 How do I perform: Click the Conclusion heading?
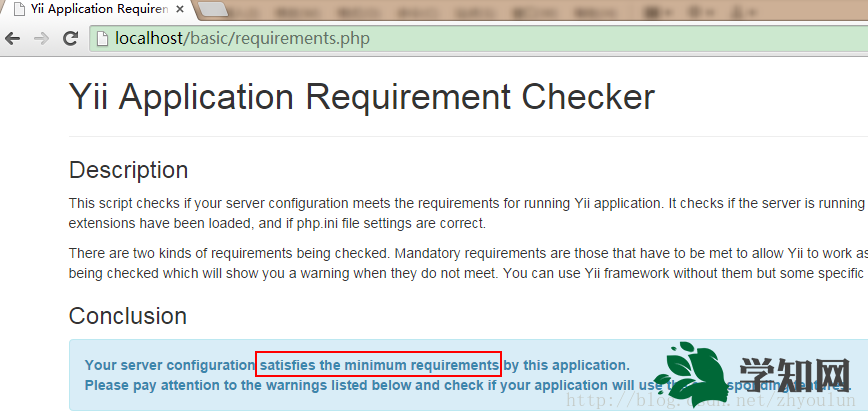pos(128,316)
